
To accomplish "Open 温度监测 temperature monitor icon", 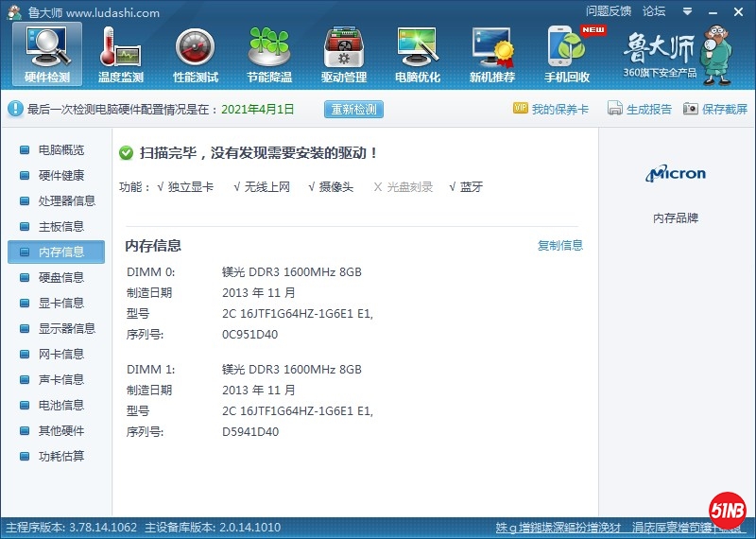I will click(x=121, y=53).
